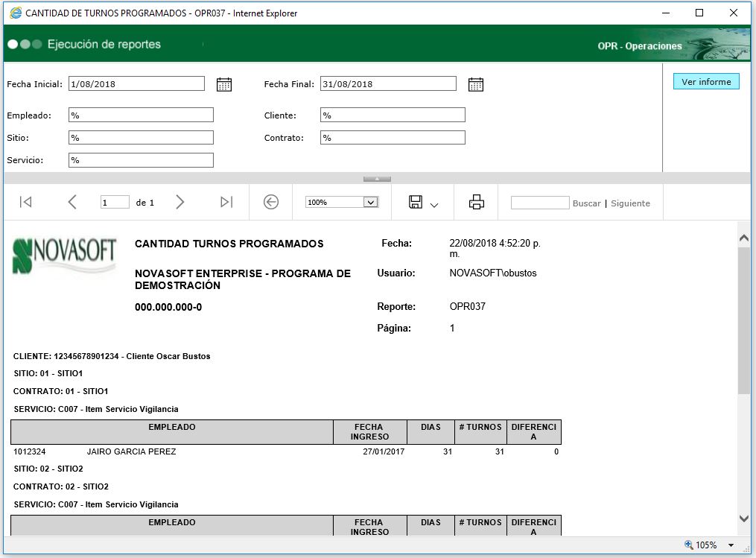Expand the 100% zoom combo box
This screenshot has width=756, height=558.
coord(370,202)
